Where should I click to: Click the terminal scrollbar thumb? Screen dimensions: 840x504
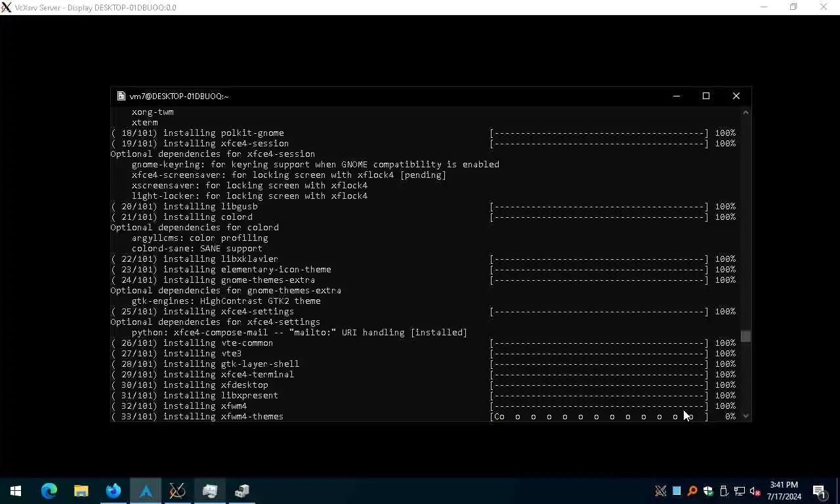coord(745,336)
